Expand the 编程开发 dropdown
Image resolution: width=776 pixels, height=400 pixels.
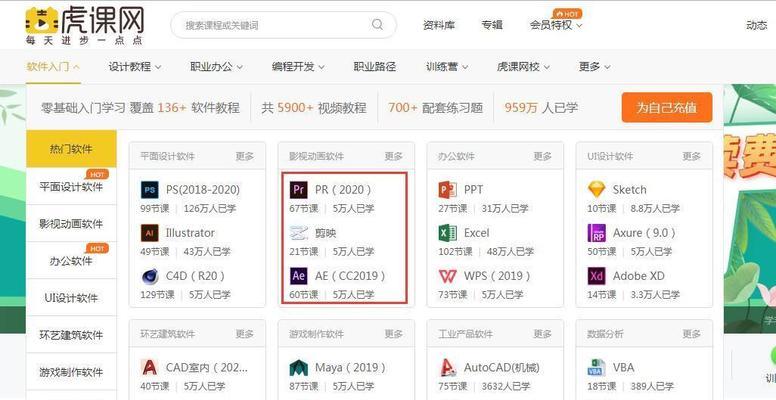[x=298, y=66]
